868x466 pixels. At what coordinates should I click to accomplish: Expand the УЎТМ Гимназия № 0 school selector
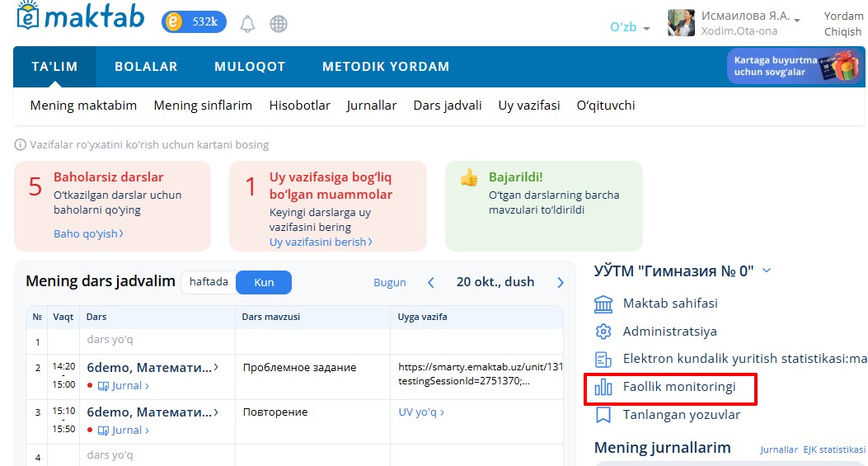tap(767, 271)
